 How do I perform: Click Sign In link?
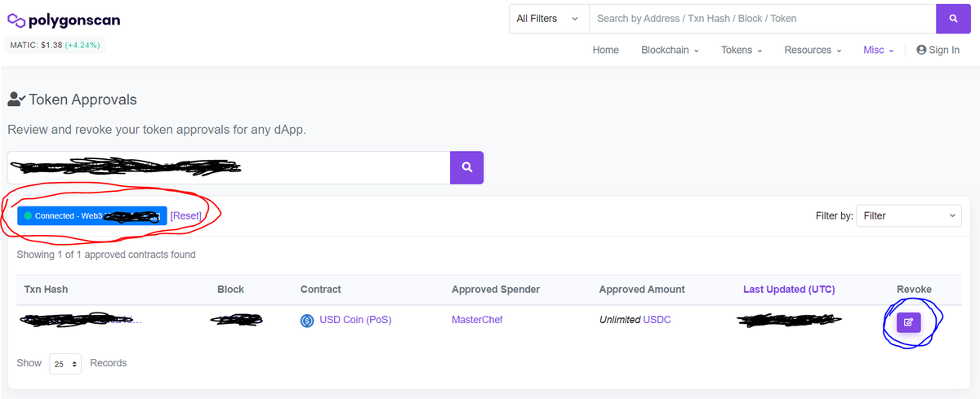click(938, 50)
